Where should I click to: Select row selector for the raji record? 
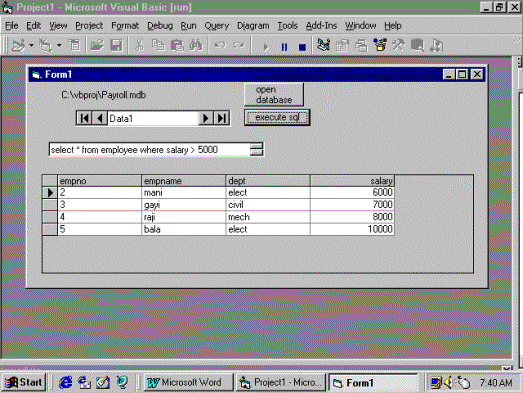point(50,217)
